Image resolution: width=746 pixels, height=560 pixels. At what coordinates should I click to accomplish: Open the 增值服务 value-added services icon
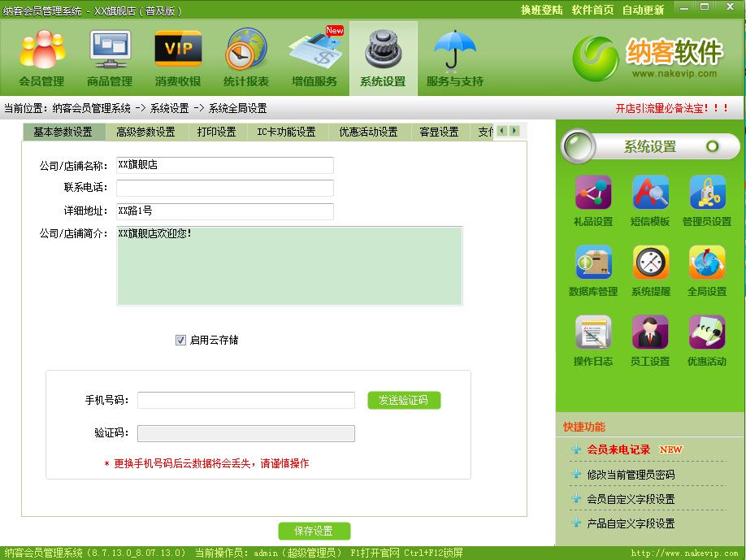point(314,57)
